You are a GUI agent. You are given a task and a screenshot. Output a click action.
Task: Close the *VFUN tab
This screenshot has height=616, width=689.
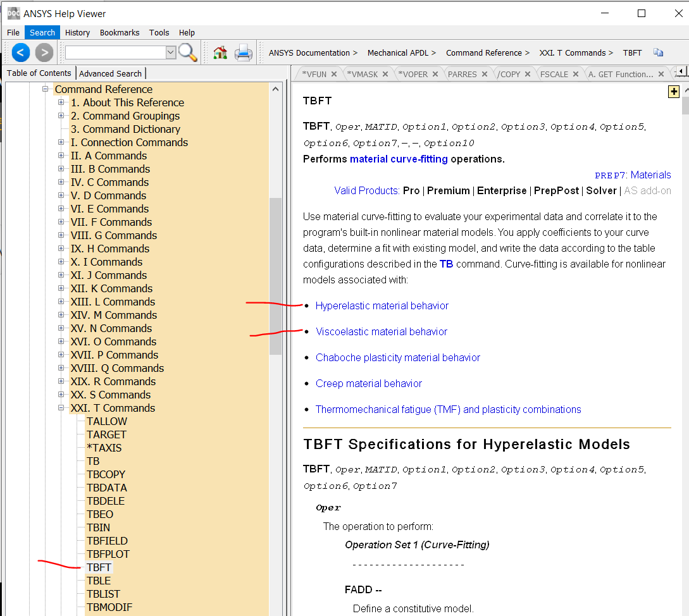335,74
